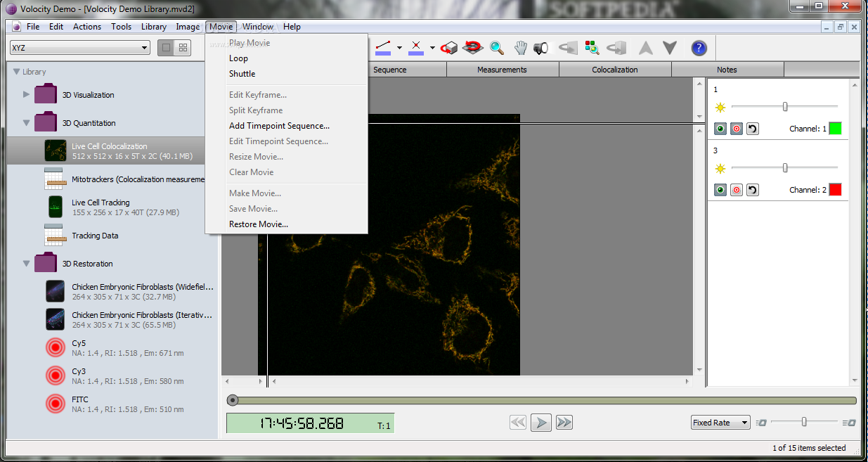Click channel 3 brightness slider handle
Viewport: 868px width, 462px height.
coord(785,168)
